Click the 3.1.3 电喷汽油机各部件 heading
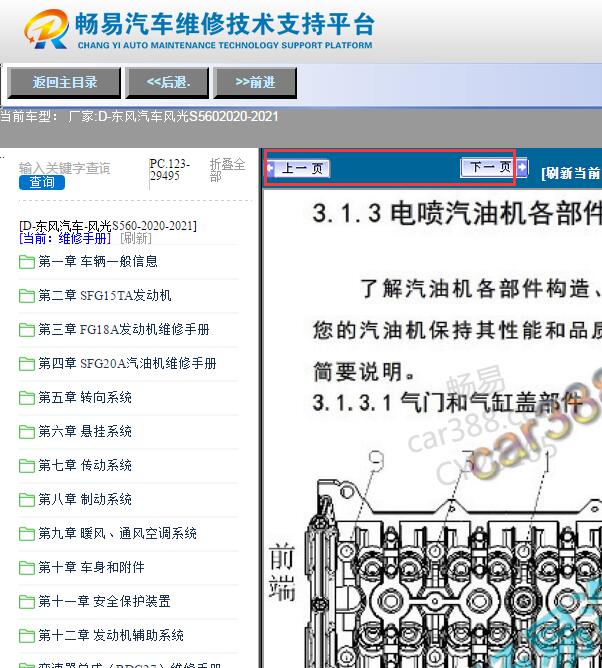602x668 pixels. pyautogui.click(x=457, y=213)
